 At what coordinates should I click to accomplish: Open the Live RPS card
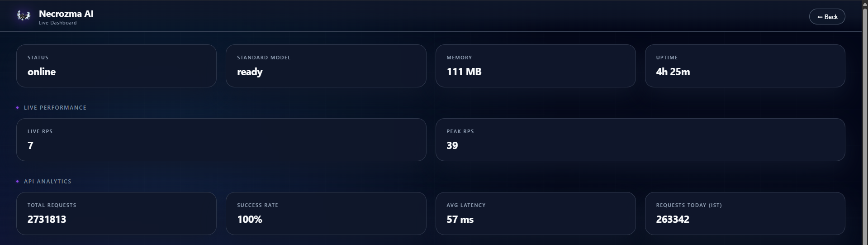(x=221, y=139)
